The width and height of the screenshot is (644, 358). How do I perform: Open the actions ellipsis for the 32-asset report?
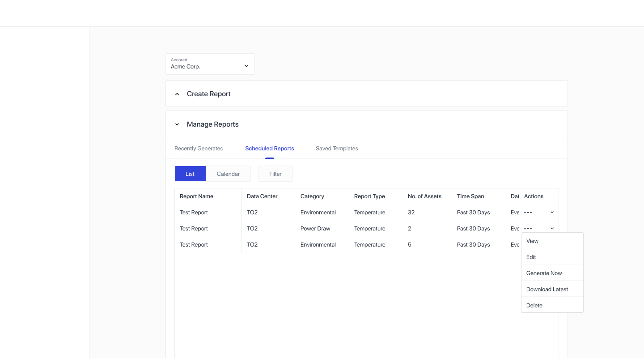pos(528,213)
